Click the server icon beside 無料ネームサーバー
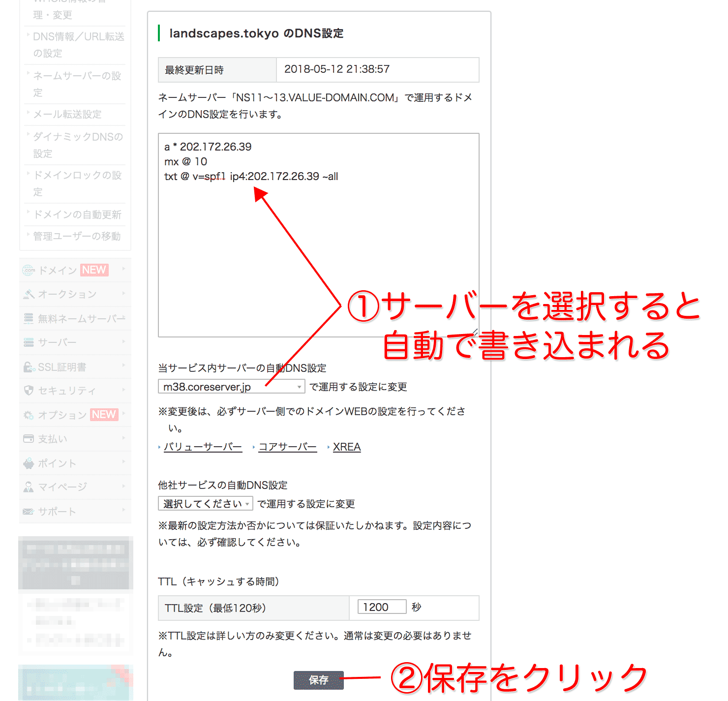The image size is (728, 701). pyautogui.click(x=29, y=319)
